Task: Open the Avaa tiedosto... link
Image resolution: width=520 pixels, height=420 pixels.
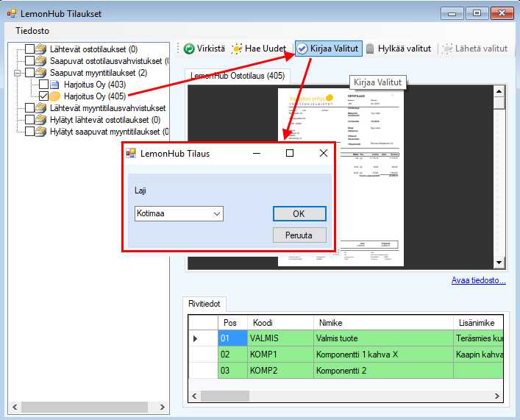Action: click(x=479, y=280)
